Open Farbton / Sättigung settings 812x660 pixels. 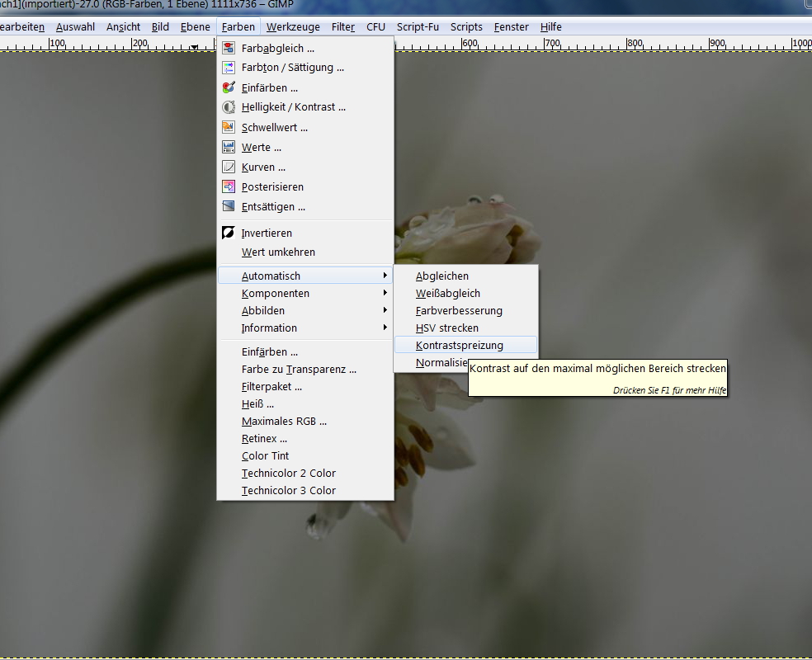305,68
